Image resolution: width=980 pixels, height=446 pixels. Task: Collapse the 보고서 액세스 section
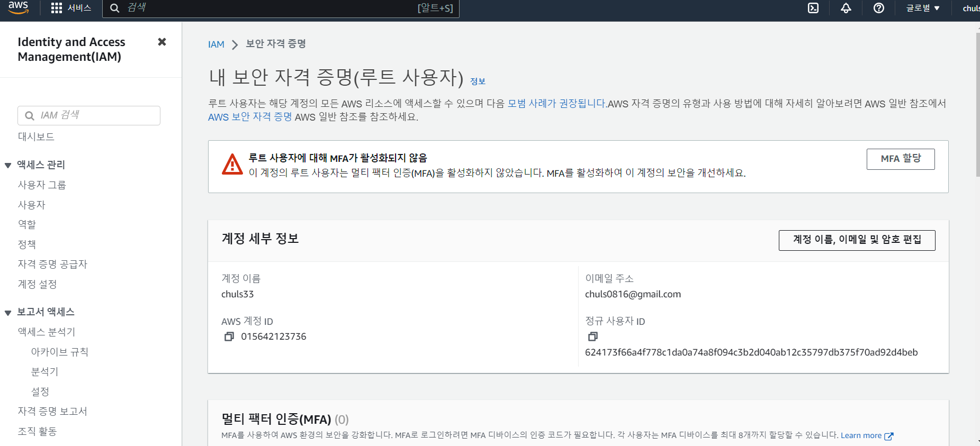pyautogui.click(x=8, y=312)
